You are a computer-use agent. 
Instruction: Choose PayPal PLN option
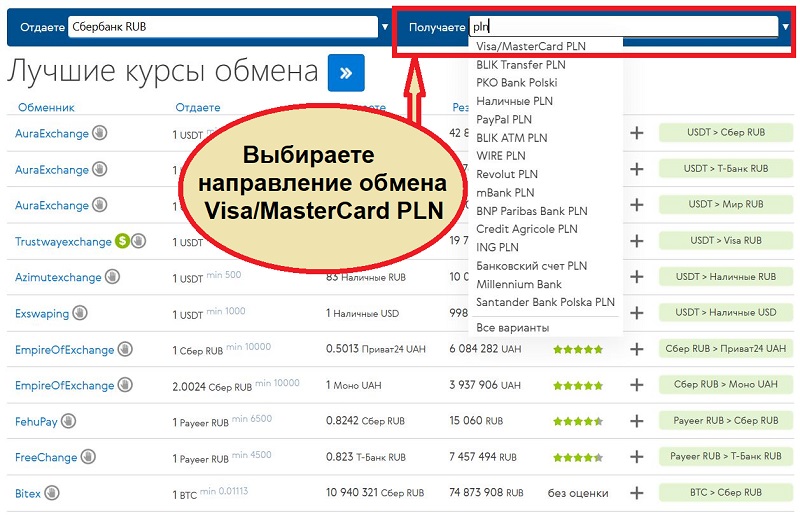pyautogui.click(x=504, y=119)
